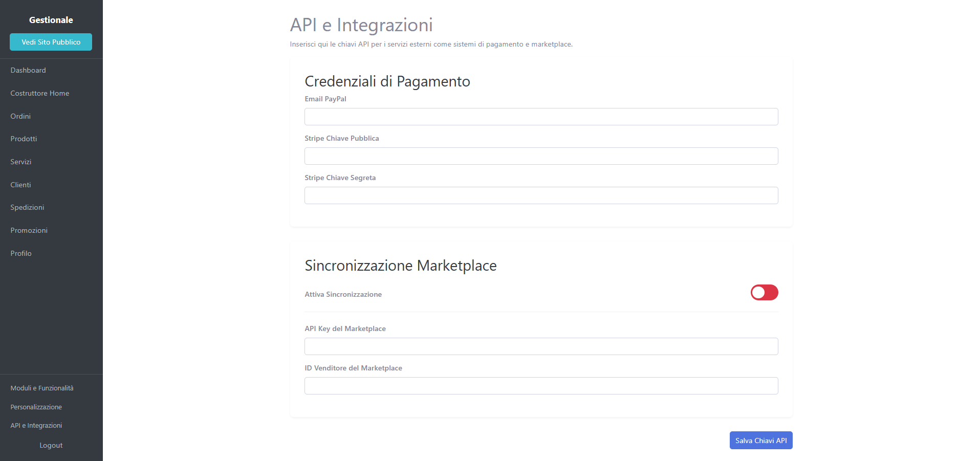Select Prodotti in the sidebar
The height and width of the screenshot is (461, 980).
pyautogui.click(x=24, y=139)
